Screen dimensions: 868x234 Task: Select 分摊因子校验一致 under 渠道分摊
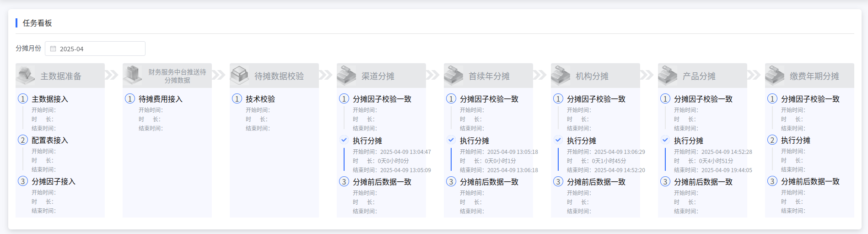382,99
